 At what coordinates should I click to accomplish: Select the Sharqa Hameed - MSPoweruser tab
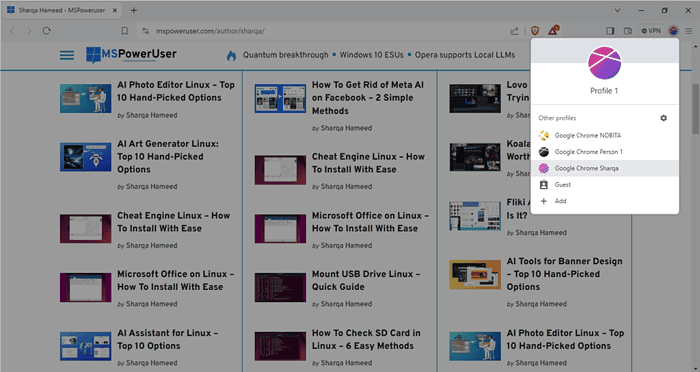(62, 10)
